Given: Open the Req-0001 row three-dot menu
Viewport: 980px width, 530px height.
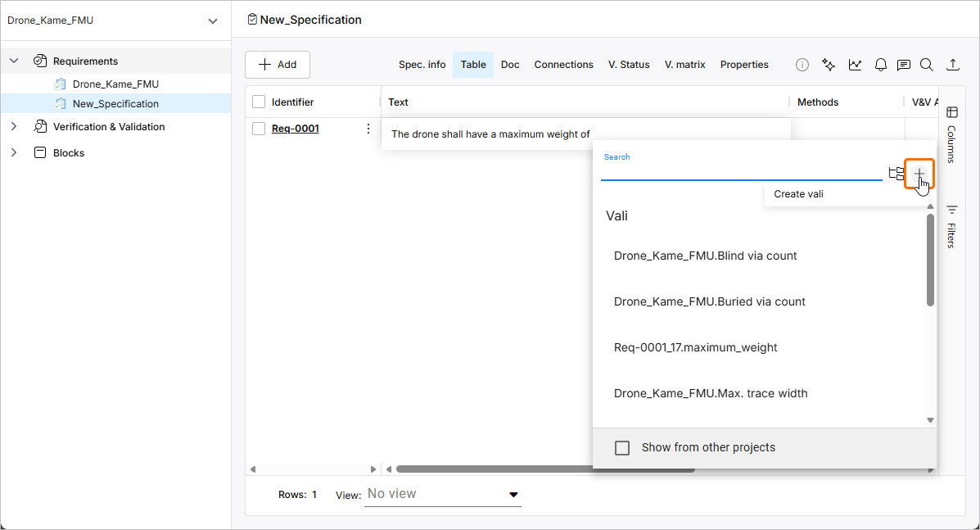Looking at the screenshot, I should pyautogui.click(x=368, y=129).
